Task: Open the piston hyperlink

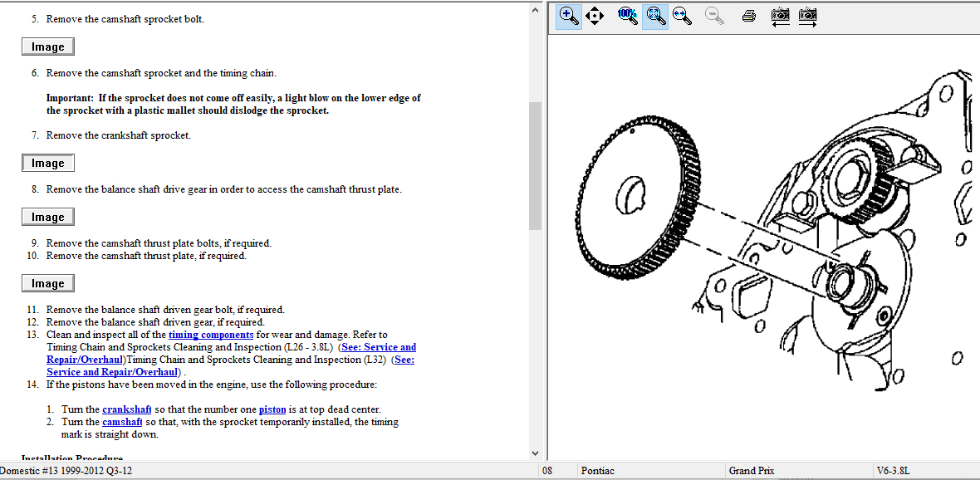Action: (272, 409)
